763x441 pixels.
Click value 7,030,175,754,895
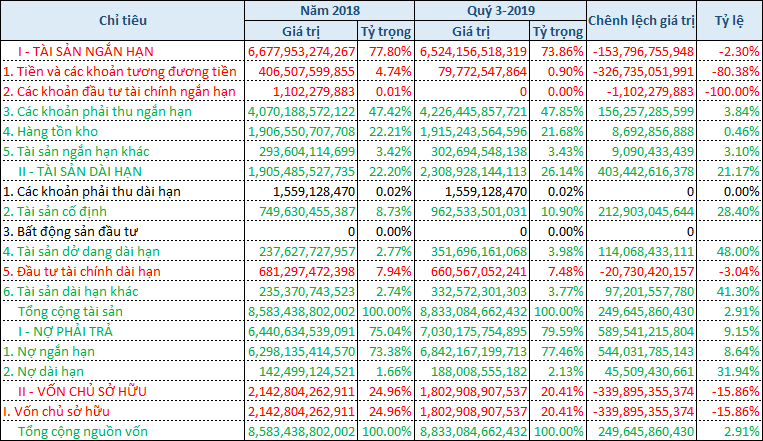[x=473, y=331]
